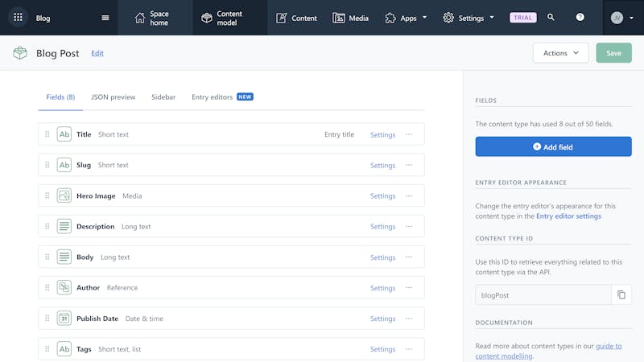The width and height of the screenshot is (644, 362).
Task: Click the Author reference icon
Action: point(64,288)
